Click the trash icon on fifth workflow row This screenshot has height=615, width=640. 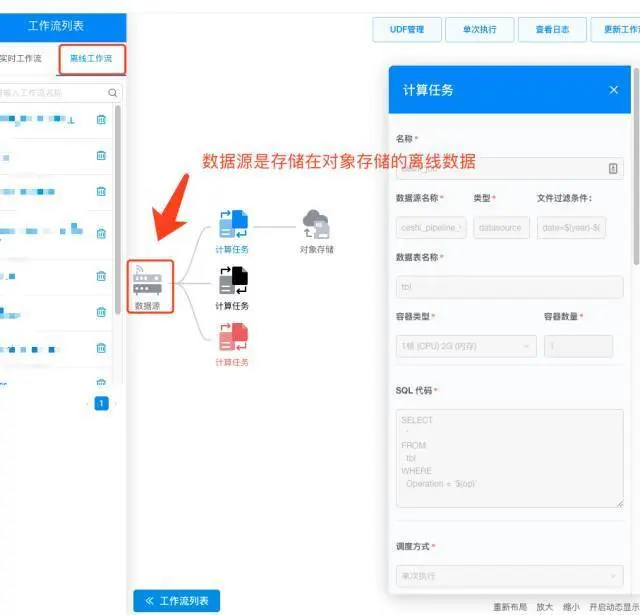pyautogui.click(x=101, y=276)
